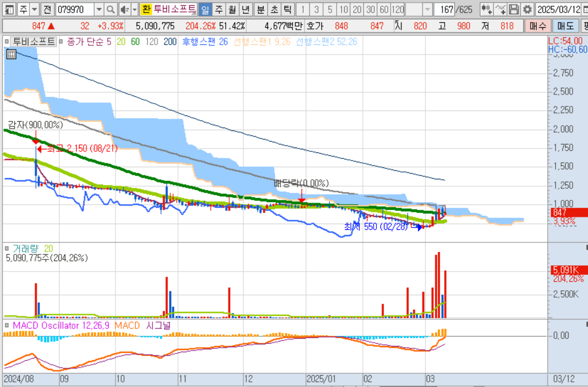The height and width of the screenshot is (387, 588).
Task: Click the 매수 buy button
Action: 538,26
